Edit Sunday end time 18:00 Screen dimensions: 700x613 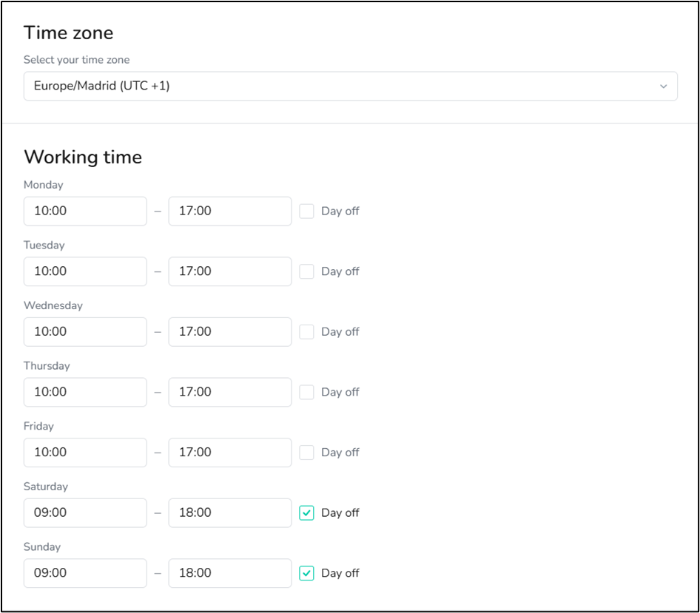(x=230, y=573)
